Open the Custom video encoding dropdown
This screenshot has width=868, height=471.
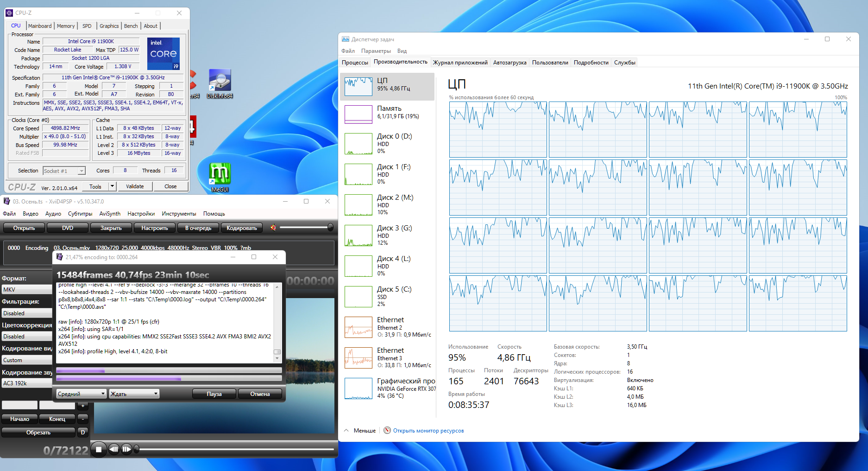pos(27,360)
